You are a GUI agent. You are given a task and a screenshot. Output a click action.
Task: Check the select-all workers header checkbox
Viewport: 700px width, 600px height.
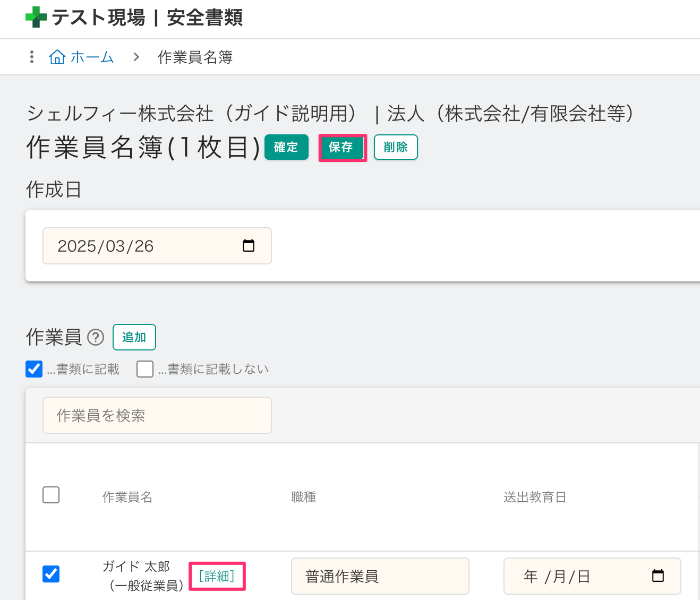pos(51,495)
